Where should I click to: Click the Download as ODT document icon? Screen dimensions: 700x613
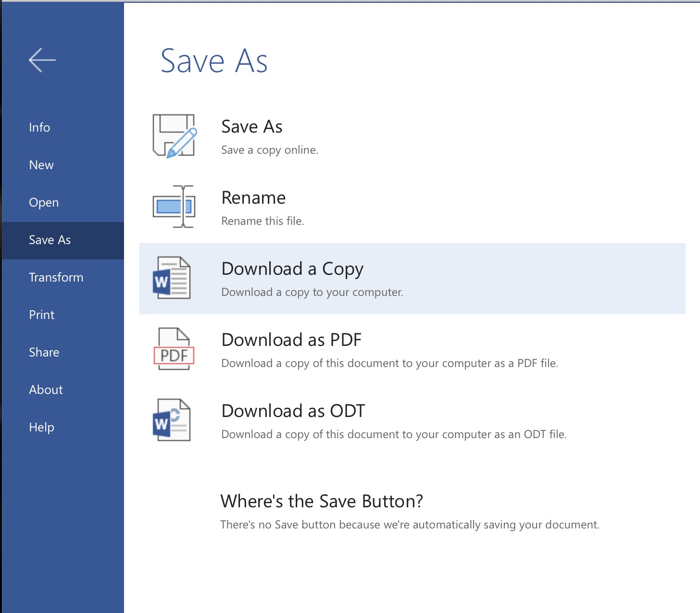click(x=172, y=420)
